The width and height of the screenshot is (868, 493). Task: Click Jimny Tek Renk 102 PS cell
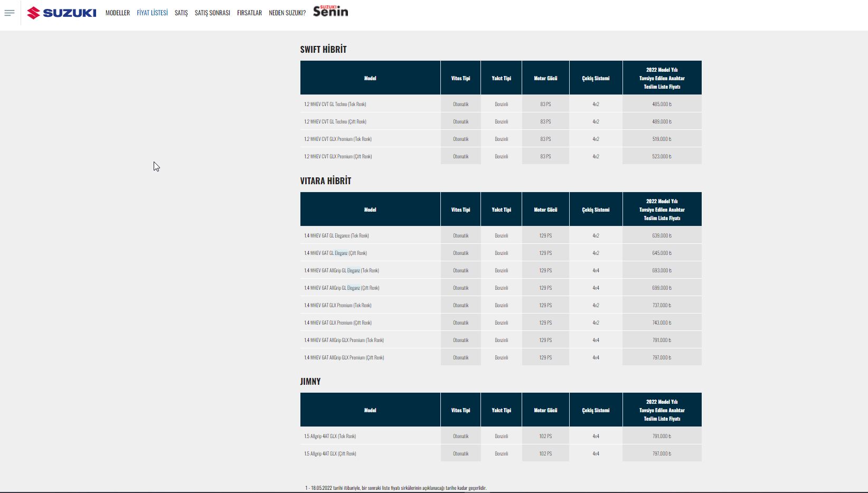click(x=545, y=436)
